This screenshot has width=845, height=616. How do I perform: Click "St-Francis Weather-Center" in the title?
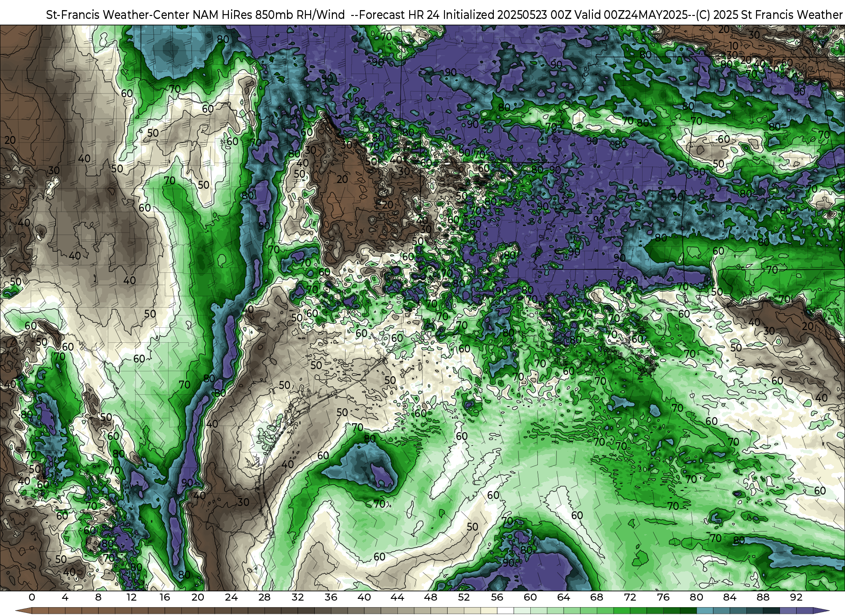[118, 15]
